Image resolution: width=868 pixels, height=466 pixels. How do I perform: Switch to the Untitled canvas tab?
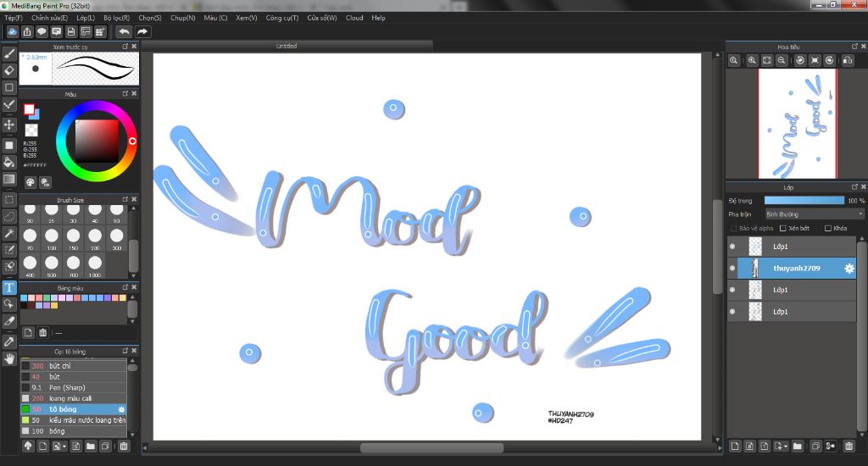(287, 46)
